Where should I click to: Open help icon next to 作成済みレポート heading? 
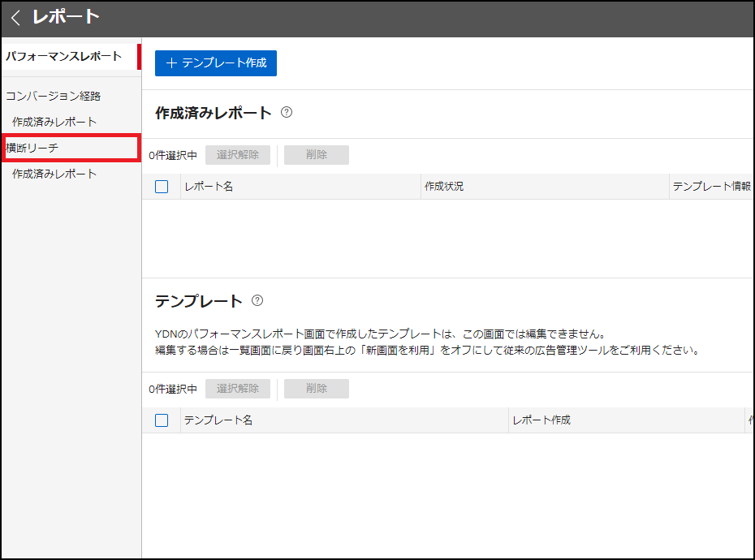[287, 112]
